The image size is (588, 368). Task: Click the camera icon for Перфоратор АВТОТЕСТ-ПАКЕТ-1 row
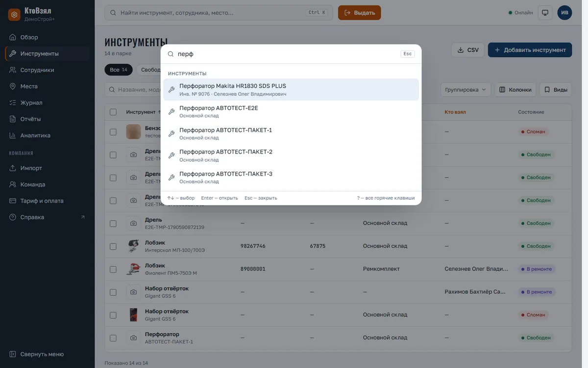coord(133,338)
